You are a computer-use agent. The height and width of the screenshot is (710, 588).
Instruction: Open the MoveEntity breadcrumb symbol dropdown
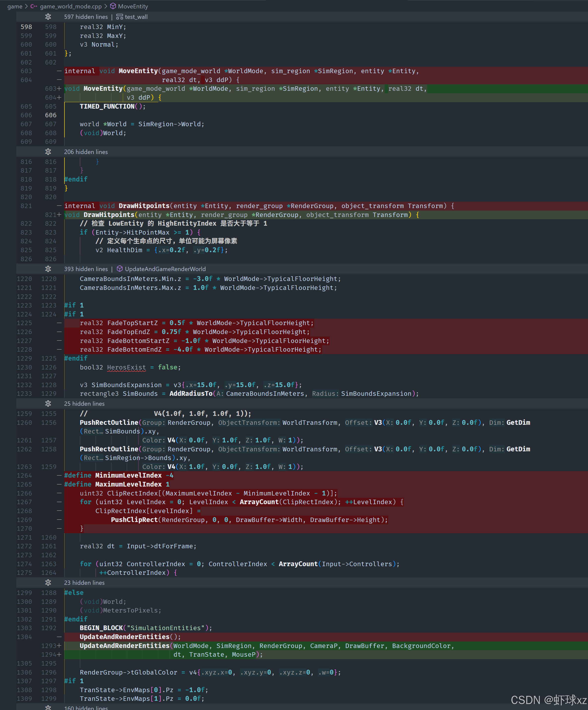point(133,6)
